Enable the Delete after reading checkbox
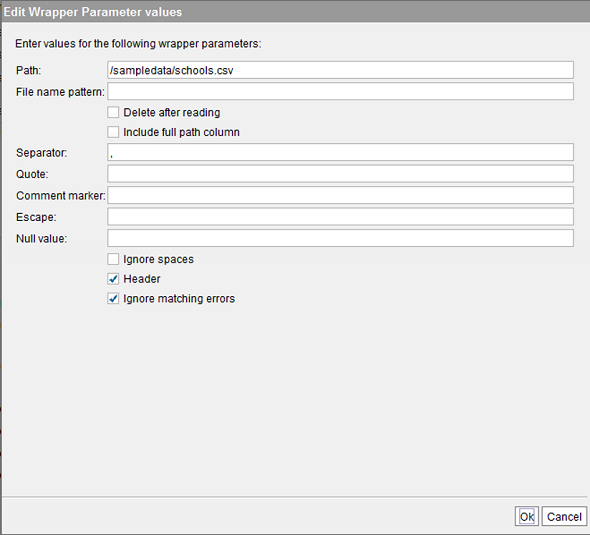 point(113,112)
